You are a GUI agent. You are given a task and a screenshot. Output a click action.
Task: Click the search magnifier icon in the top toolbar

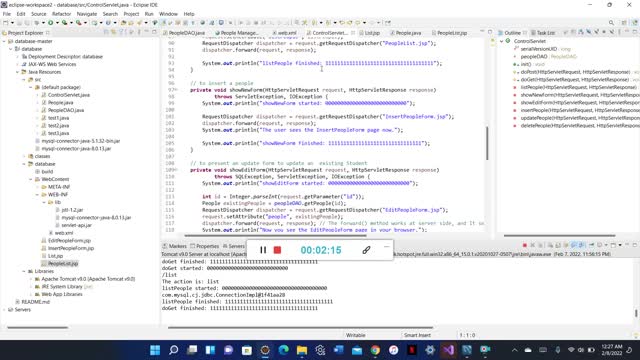point(611,23)
